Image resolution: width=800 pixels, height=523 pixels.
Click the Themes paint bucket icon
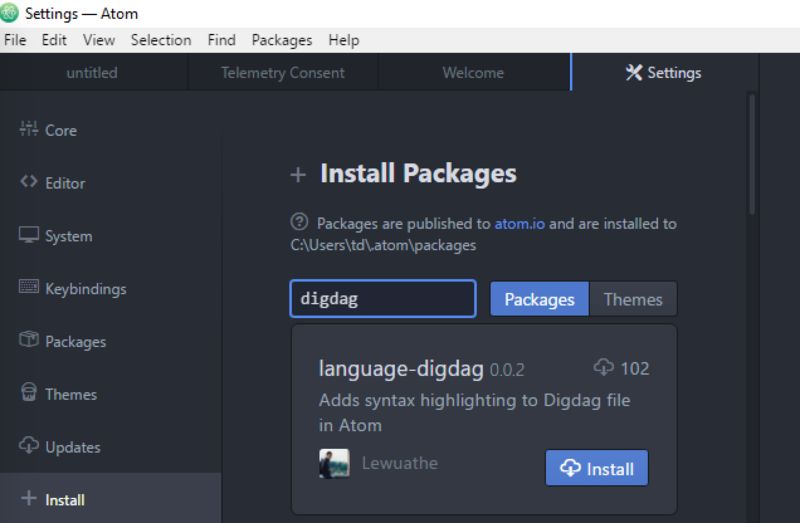pos(29,392)
